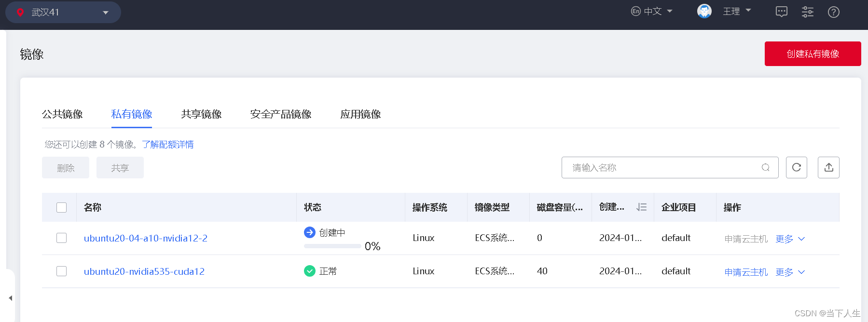Open the 安全产品镜像 tab
This screenshot has height=322, width=868.
coord(281,114)
